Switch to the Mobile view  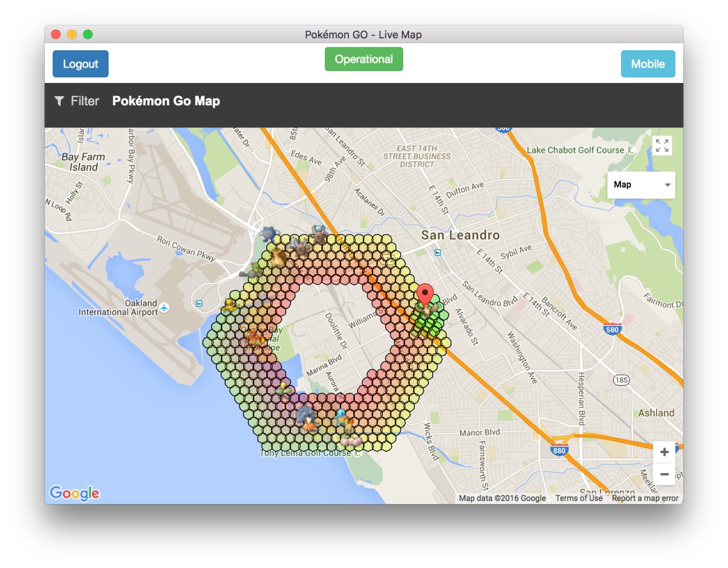tap(648, 64)
